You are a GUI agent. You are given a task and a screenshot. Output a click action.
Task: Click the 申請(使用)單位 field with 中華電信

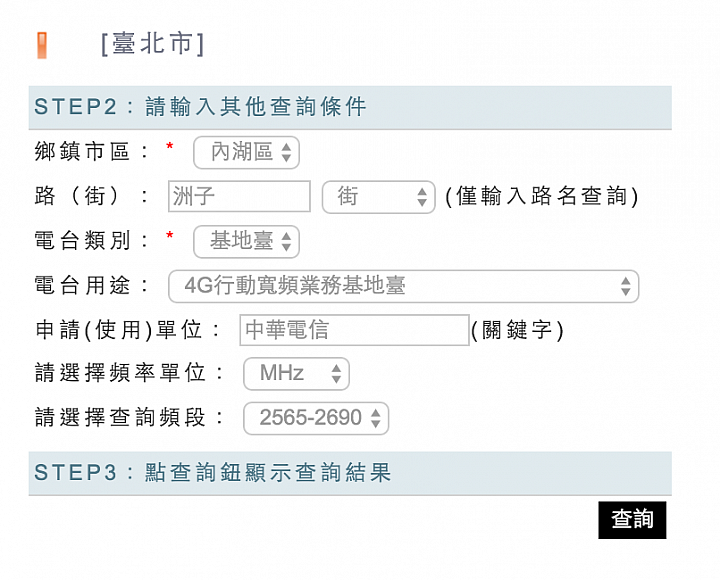(354, 330)
